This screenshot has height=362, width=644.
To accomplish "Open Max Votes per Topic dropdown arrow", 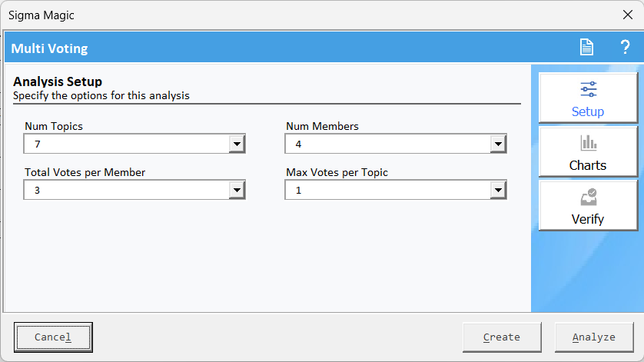I will pyautogui.click(x=498, y=190).
